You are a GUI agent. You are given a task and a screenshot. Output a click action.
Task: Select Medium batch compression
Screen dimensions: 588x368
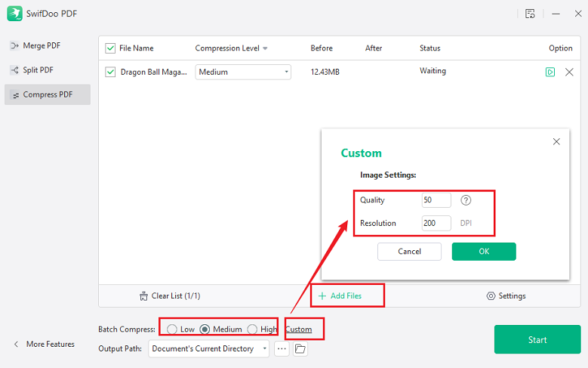[x=205, y=329]
